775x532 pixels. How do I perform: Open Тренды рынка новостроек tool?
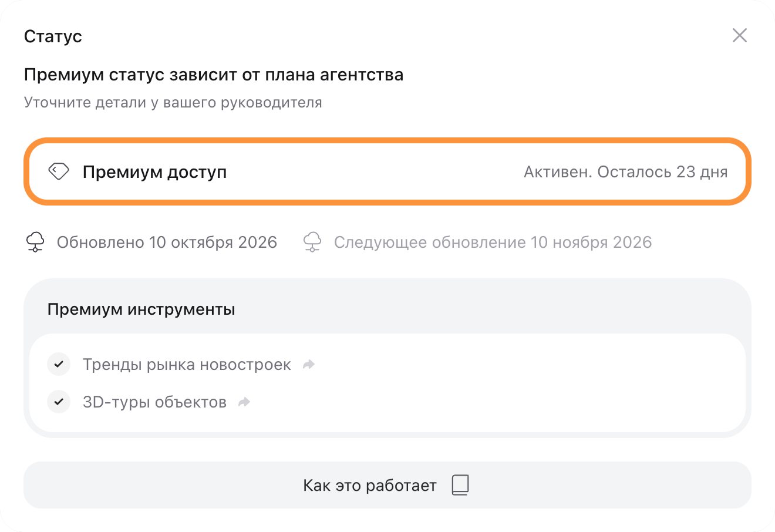[x=187, y=365]
